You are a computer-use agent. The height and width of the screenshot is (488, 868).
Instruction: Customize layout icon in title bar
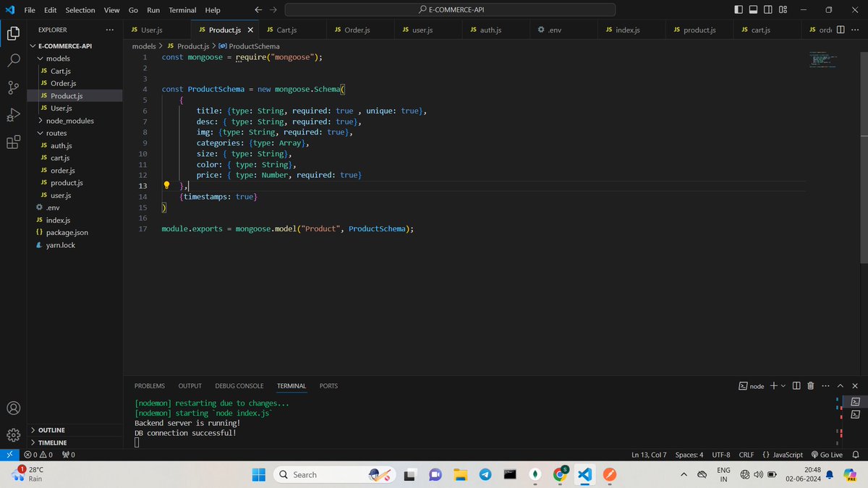click(x=783, y=10)
